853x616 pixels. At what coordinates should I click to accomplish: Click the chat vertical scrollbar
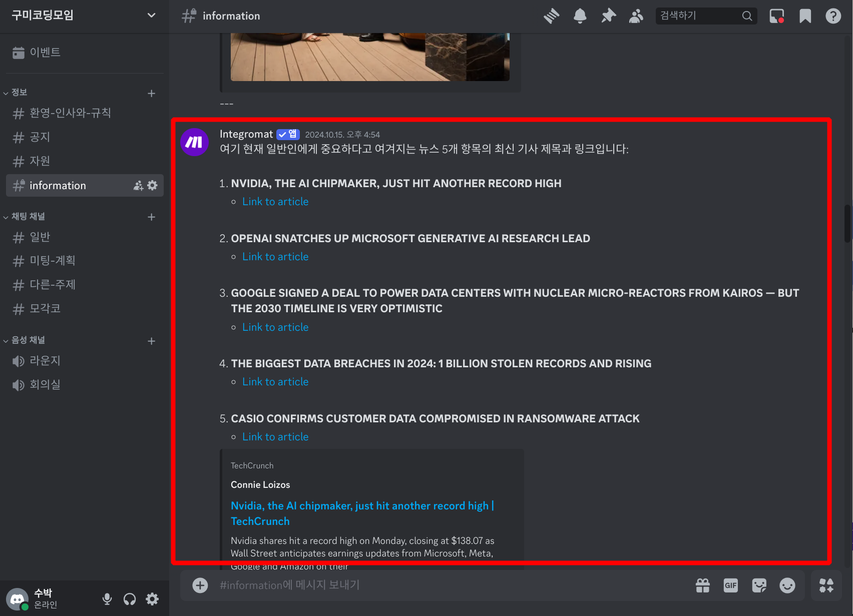(847, 223)
